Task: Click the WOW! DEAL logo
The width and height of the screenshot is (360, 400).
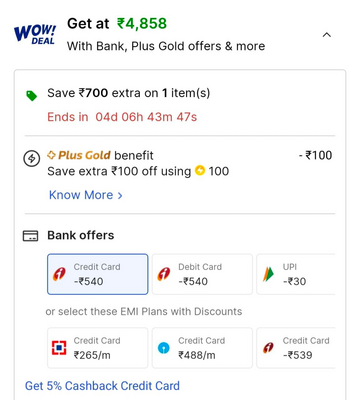Action: pyautogui.click(x=35, y=35)
